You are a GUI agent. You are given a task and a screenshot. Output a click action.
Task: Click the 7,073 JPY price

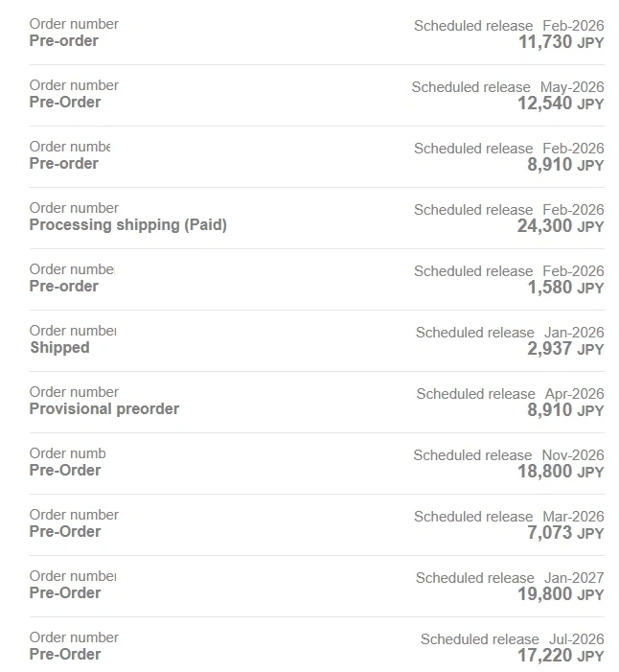pos(565,533)
